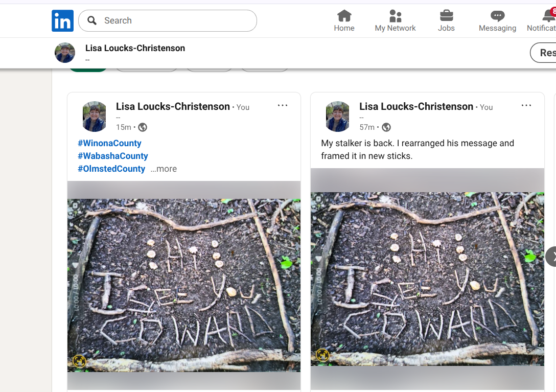This screenshot has width=556, height=392.
Task: Open My Network from the navigation bar
Action: tap(395, 20)
